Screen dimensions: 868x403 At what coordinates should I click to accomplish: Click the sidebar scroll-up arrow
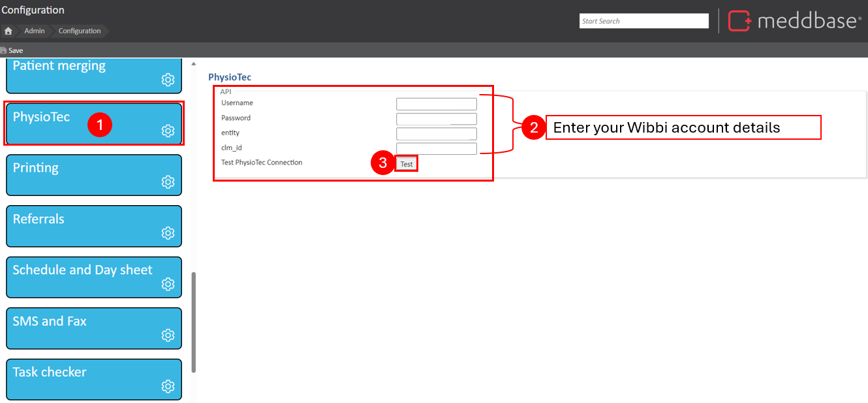(x=194, y=64)
